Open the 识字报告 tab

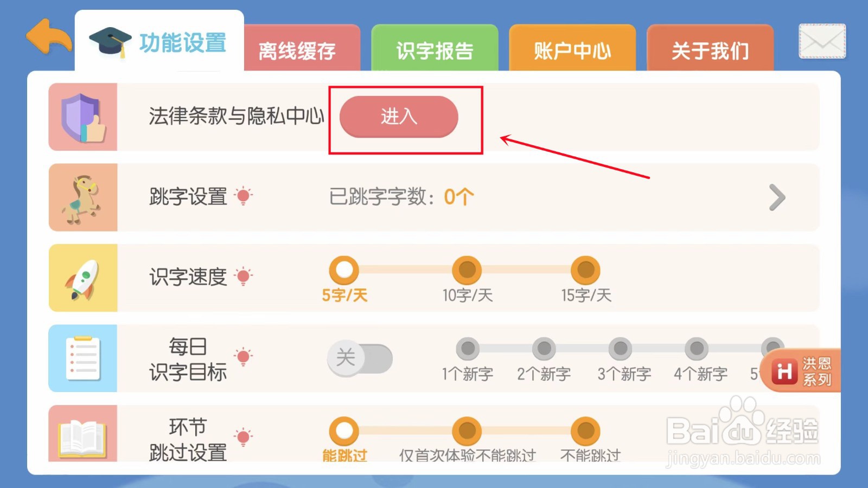pyautogui.click(x=435, y=50)
